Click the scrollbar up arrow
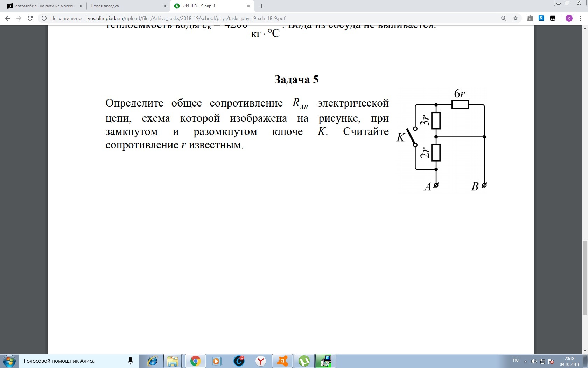The height and width of the screenshot is (368, 588). (585, 28)
